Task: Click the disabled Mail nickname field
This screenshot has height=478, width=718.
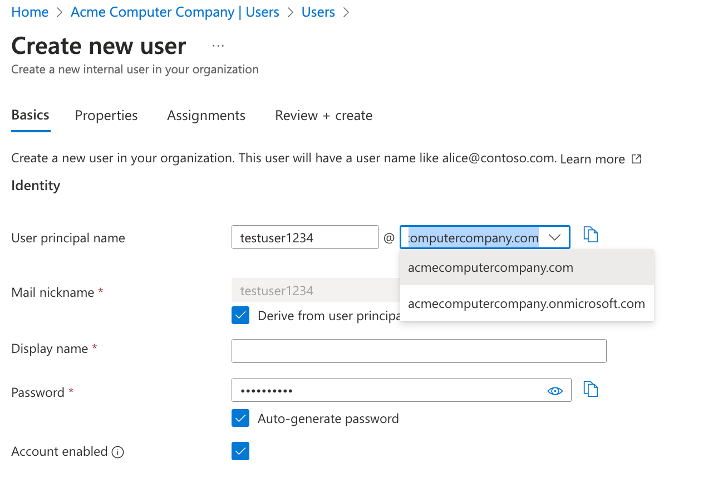Action: click(x=315, y=290)
